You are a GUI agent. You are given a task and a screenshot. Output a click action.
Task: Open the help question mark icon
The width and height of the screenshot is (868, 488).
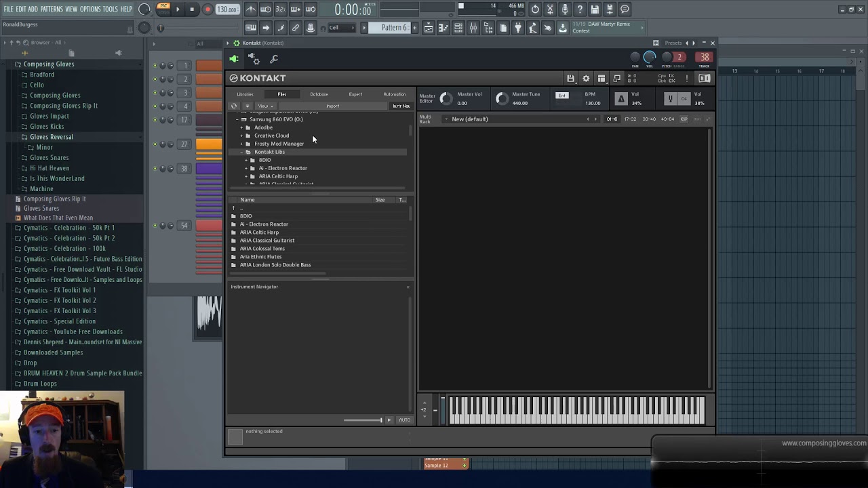click(x=580, y=9)
